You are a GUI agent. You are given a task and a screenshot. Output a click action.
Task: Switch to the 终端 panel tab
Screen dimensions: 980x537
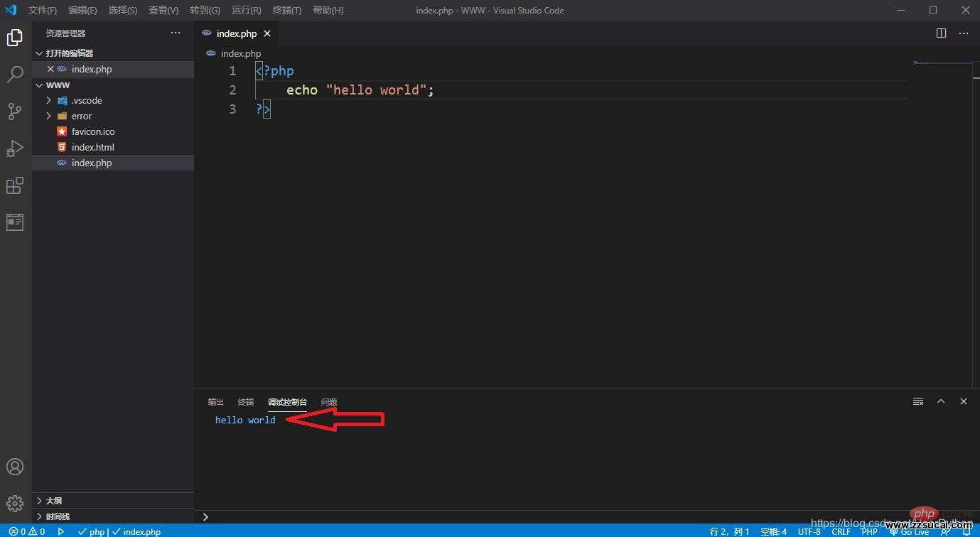pos(246,402)
